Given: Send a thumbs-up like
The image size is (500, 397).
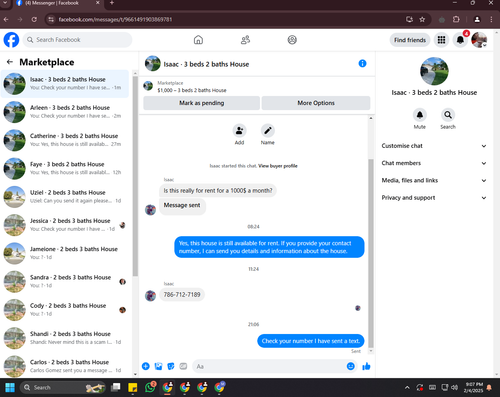Looking at the screenshot, I should [366, 366].
